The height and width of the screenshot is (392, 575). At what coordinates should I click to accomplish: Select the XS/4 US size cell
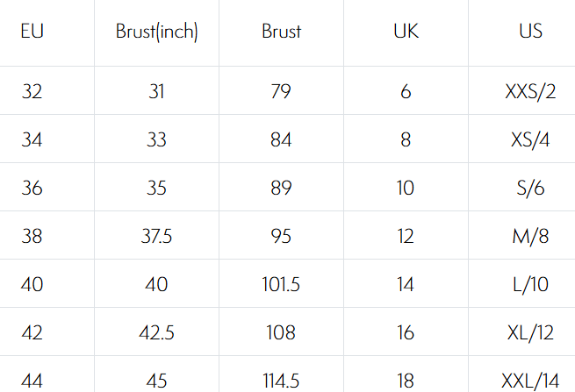[530, 139]
